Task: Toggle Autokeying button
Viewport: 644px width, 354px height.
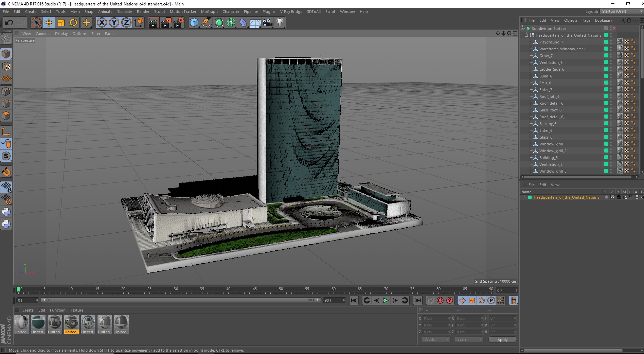Action: click(440, 300)
